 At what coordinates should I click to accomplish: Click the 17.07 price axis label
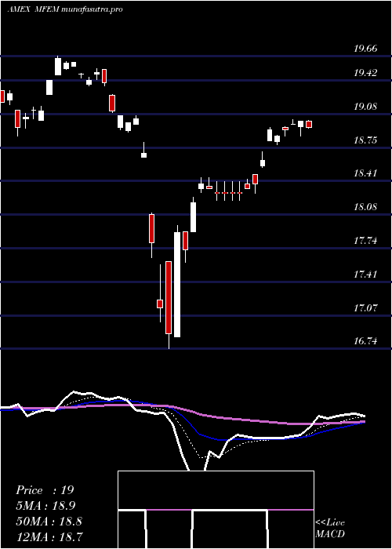pos(365,308)
